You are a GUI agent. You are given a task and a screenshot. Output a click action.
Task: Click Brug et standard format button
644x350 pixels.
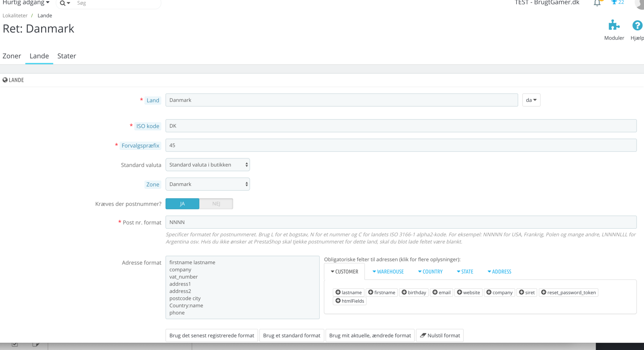pyautogui.click(x=292, y=335)
